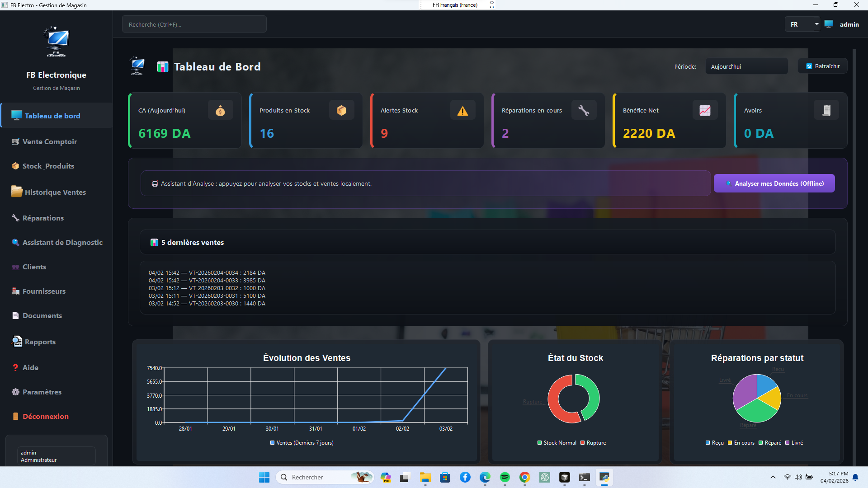Screen dimensions: 868x488
Task: Toggle the Ventes (Derniers 7 jours) legend entry
Action: pos(302,443)
